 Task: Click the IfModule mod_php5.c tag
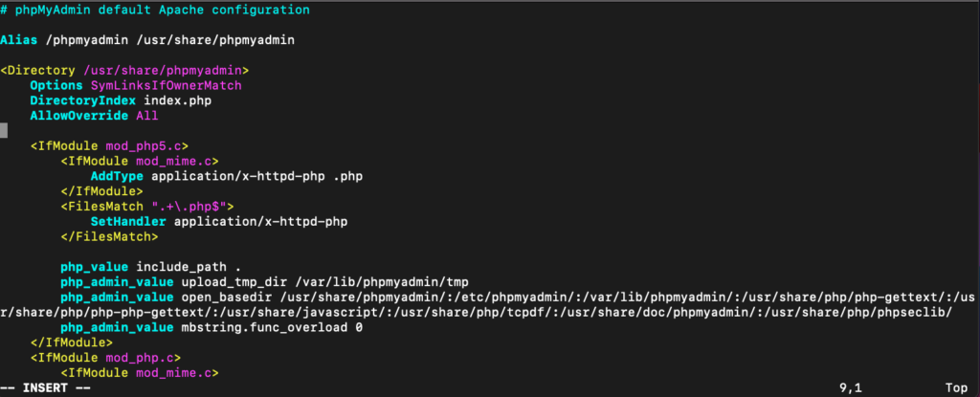(x=109, y=146)
